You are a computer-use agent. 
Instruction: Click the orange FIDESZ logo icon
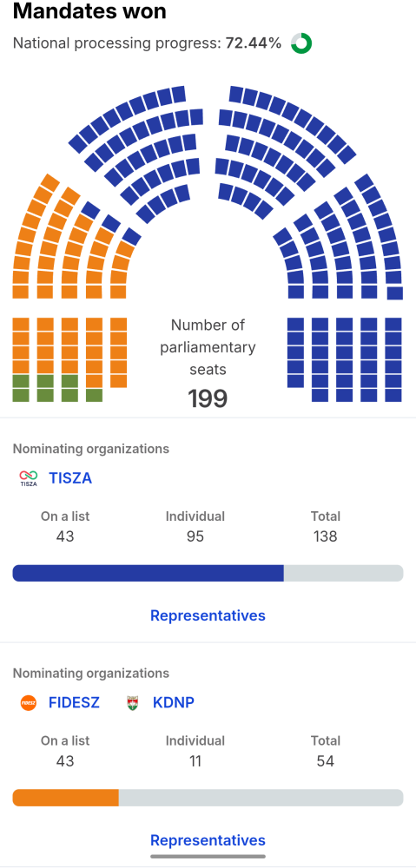point(29,703)
